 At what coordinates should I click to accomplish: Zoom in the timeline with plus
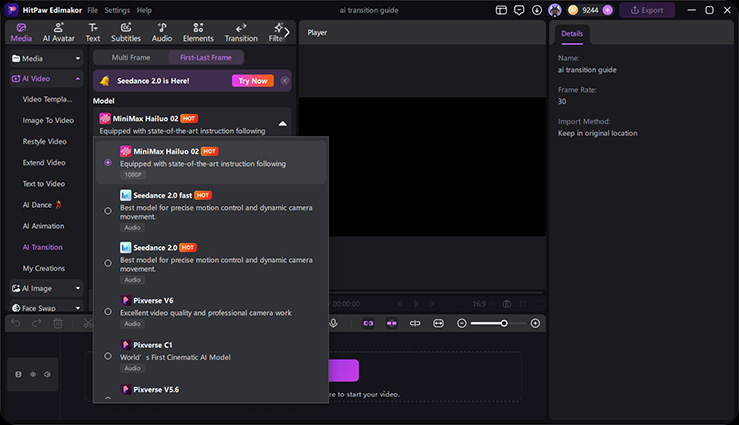(x=535, y=323)
